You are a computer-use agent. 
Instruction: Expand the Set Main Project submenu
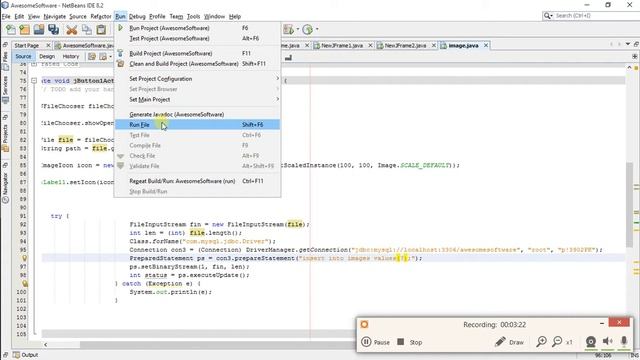pyautogui.click(x=198, y=99)
